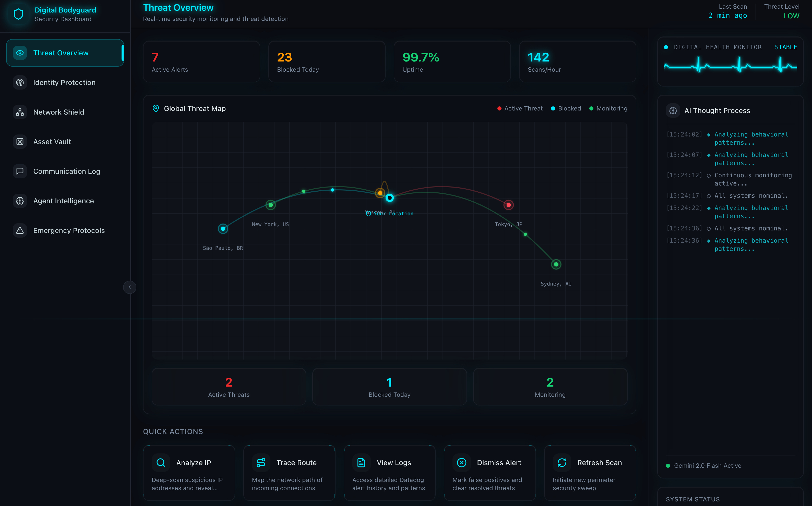The image size is (812, 506).
Task: Click the Agent Intelligence brain icon
Action: [x=20, y=201]
